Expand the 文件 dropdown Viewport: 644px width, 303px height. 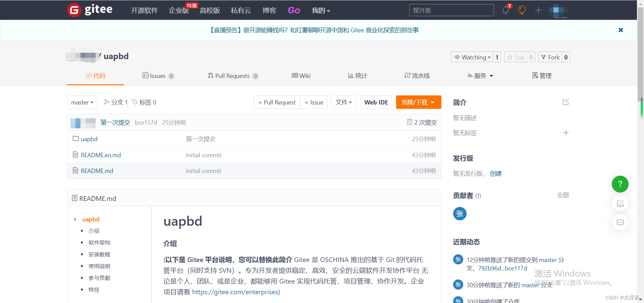pos(343,102)
